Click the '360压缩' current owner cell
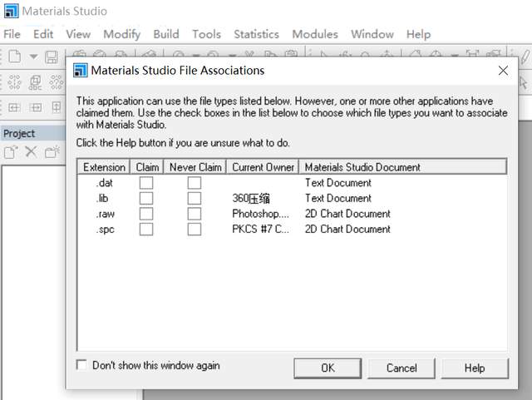 coord(251,198)
